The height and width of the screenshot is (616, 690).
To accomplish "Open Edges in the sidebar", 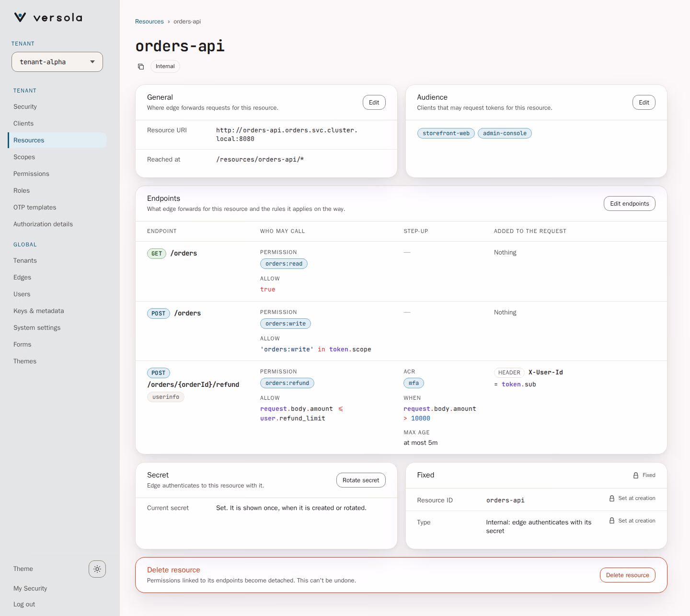I will point(57,278).
